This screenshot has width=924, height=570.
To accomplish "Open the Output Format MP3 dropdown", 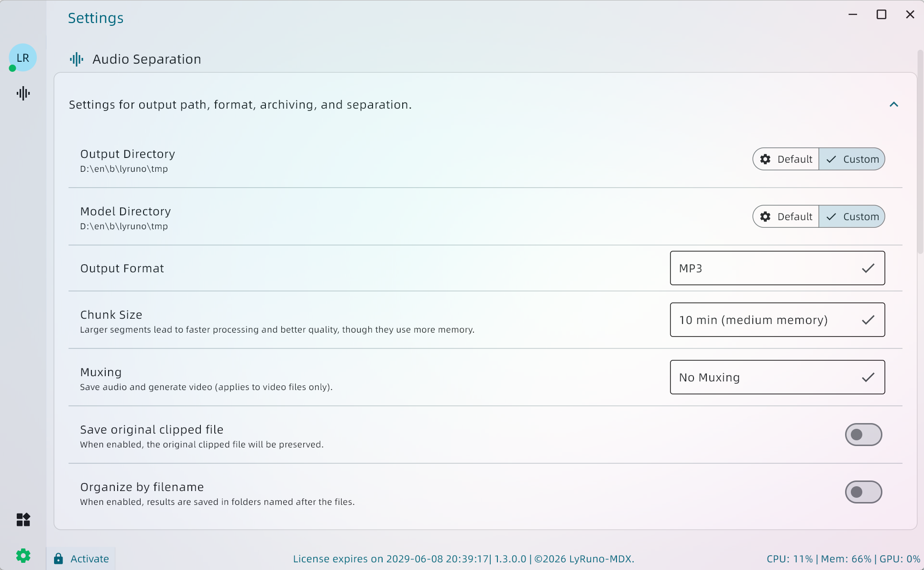I will point(777,268).
